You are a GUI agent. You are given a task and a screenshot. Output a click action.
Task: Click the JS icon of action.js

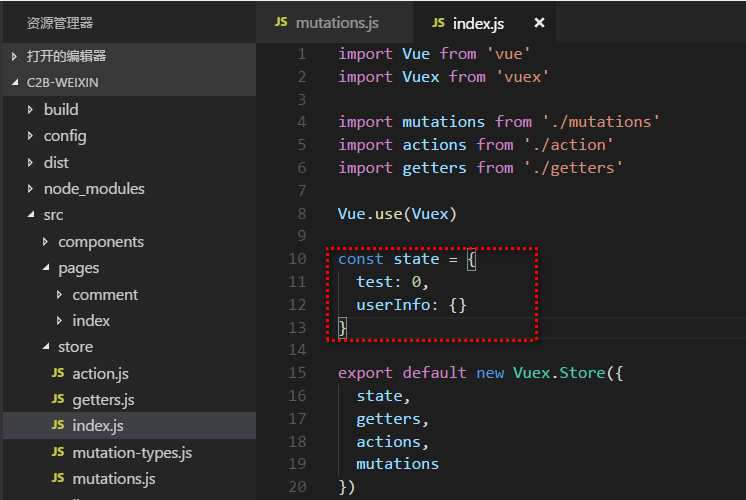point(58,373)
